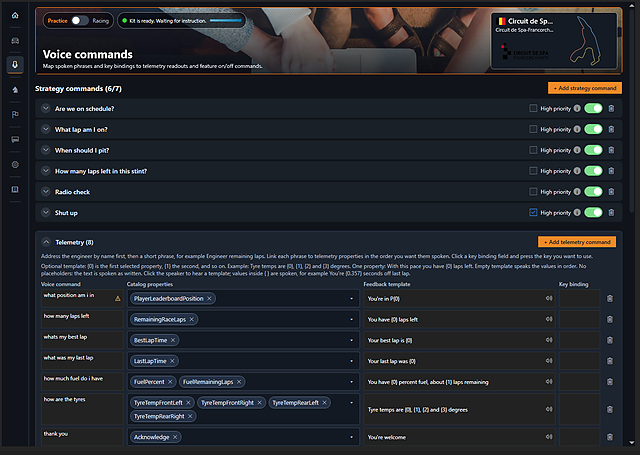
Task: Expand the 'Radio check' command
Action: coord(46,192)
